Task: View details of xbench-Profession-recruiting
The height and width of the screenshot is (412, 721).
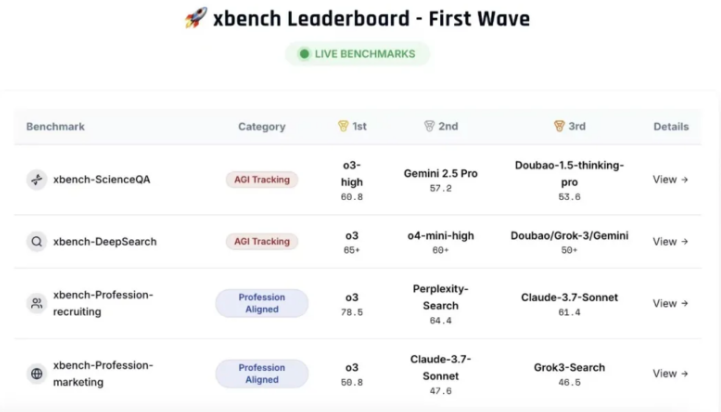Action: (670, 303)
